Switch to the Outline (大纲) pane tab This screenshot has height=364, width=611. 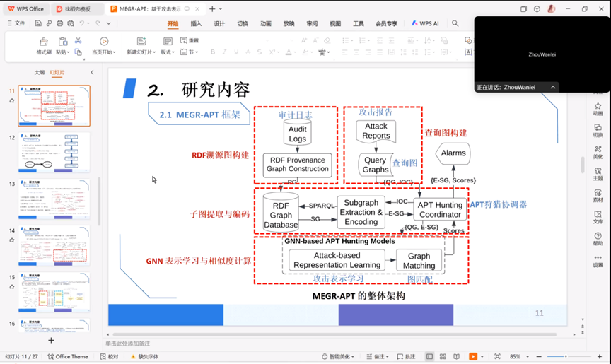40,72
